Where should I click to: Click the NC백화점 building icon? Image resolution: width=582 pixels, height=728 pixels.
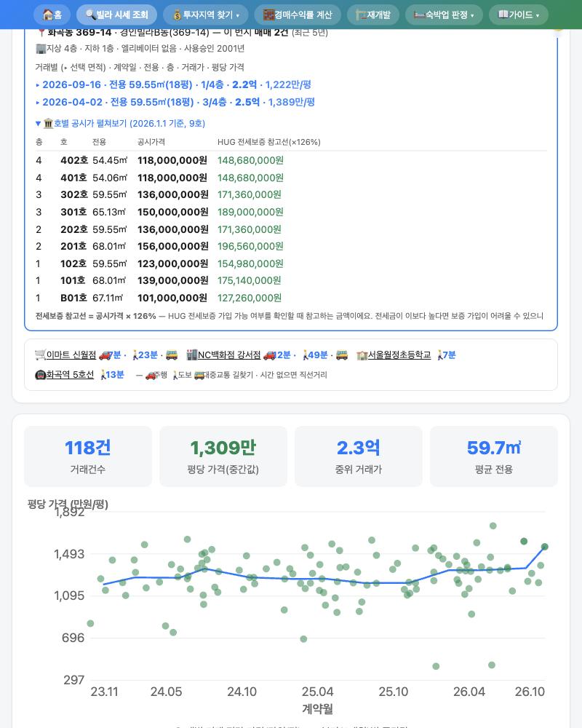pos(191,355)
